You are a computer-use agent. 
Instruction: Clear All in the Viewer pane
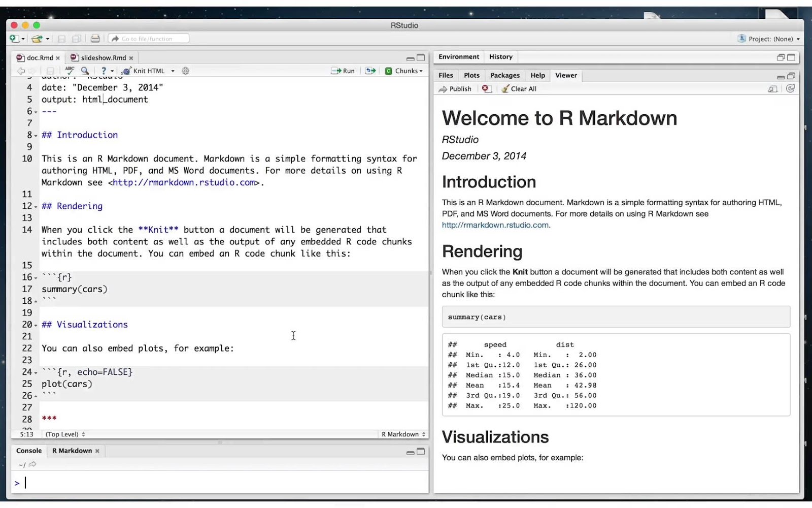coord(520,88)
